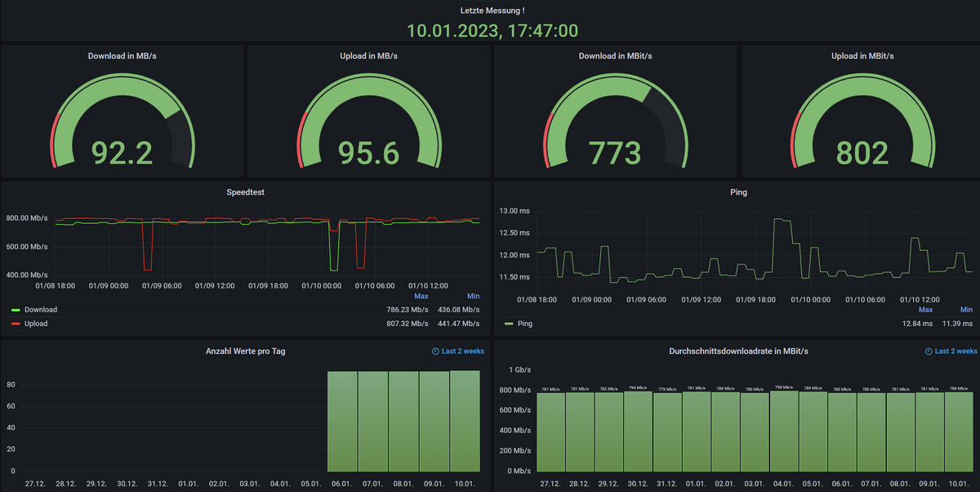Toggle the Ping series in the legend
The image size is (980, 492).
525,324
